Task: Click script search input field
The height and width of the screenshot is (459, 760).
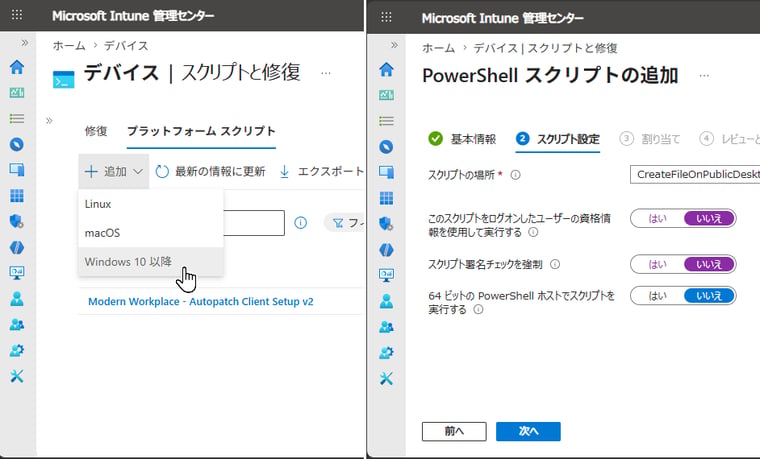Action: click(x=254, y=222)
